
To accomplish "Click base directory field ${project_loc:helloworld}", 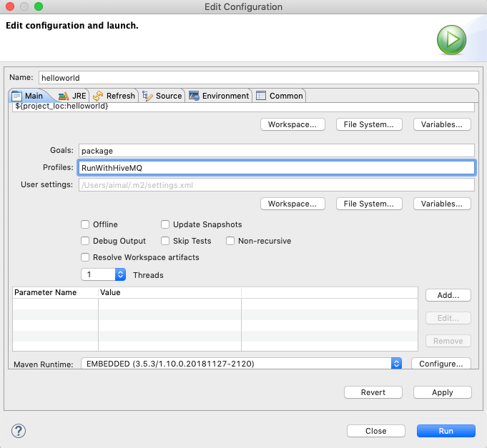I will point(243,106).
